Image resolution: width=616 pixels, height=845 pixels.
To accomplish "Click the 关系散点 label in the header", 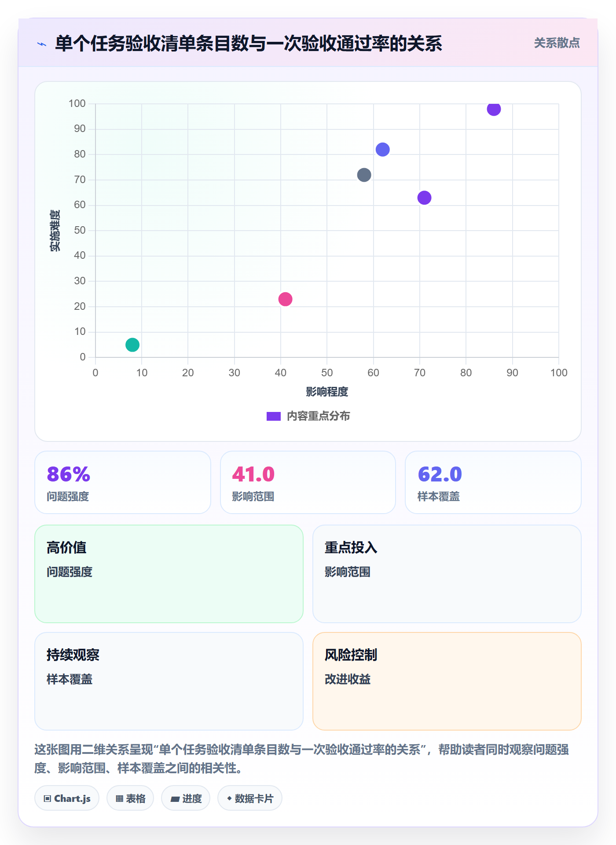I will [x=557, y=43].
